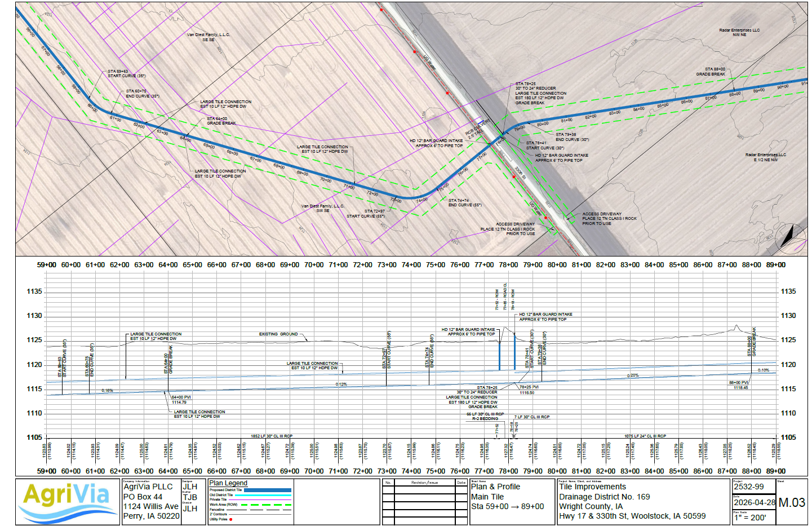Click station 73+00 above the profile grid

click(387, 265)
